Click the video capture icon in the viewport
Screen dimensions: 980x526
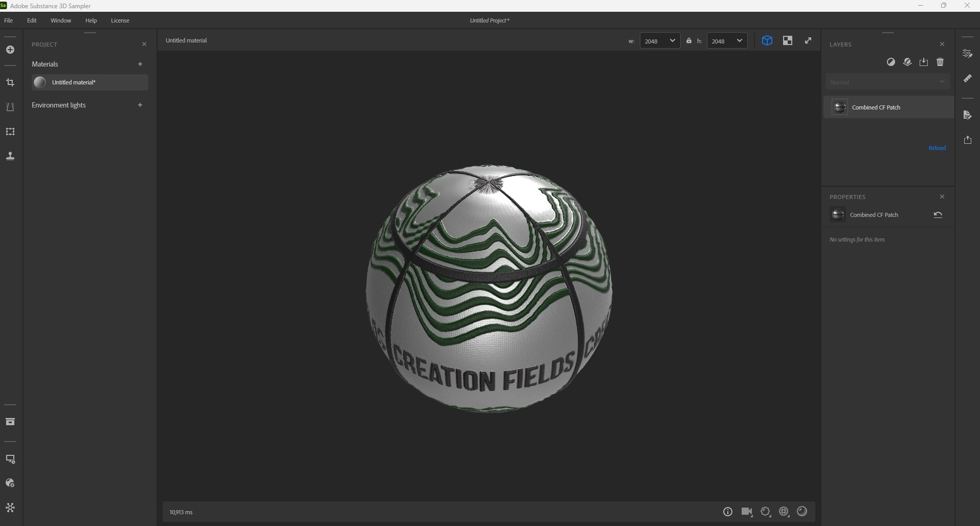click(x=746, y=512)
